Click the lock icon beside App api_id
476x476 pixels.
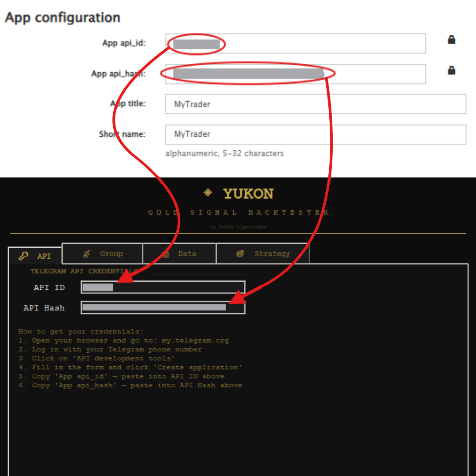[451, 40]
